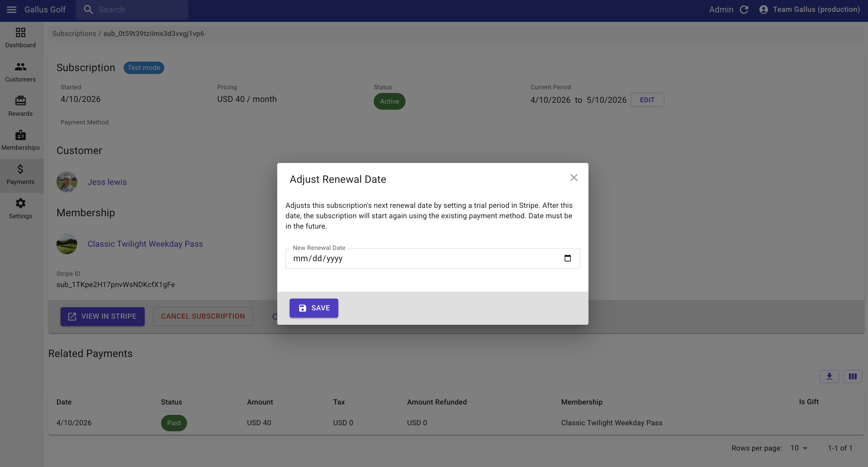Close the Adjust Renewal Date dialog

click(573, 177)
